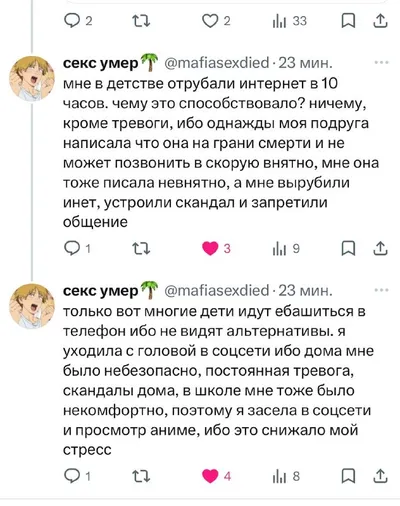Share the tweet about internet cutoff
This screenshot has width=400, height=506.
coord(380,248)
